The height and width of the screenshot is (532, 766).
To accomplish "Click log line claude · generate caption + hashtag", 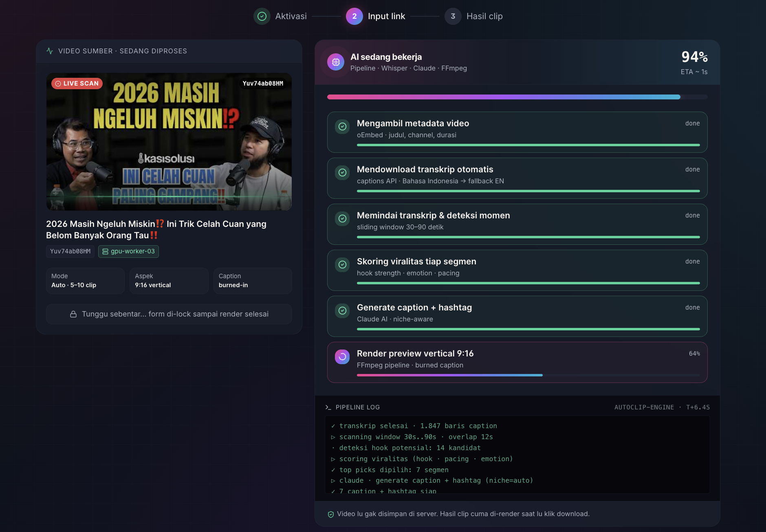I will point(432,481).
